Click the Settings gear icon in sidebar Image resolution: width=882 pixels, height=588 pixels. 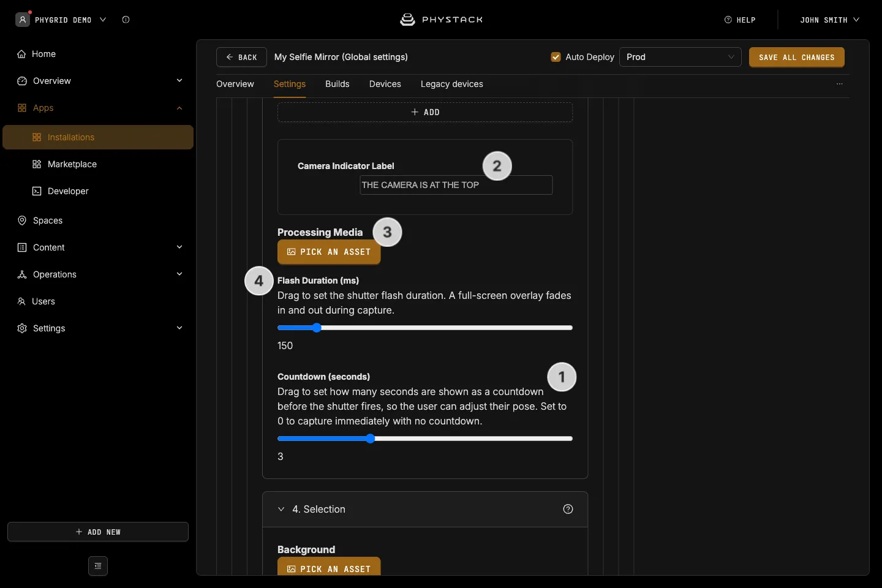22,328
